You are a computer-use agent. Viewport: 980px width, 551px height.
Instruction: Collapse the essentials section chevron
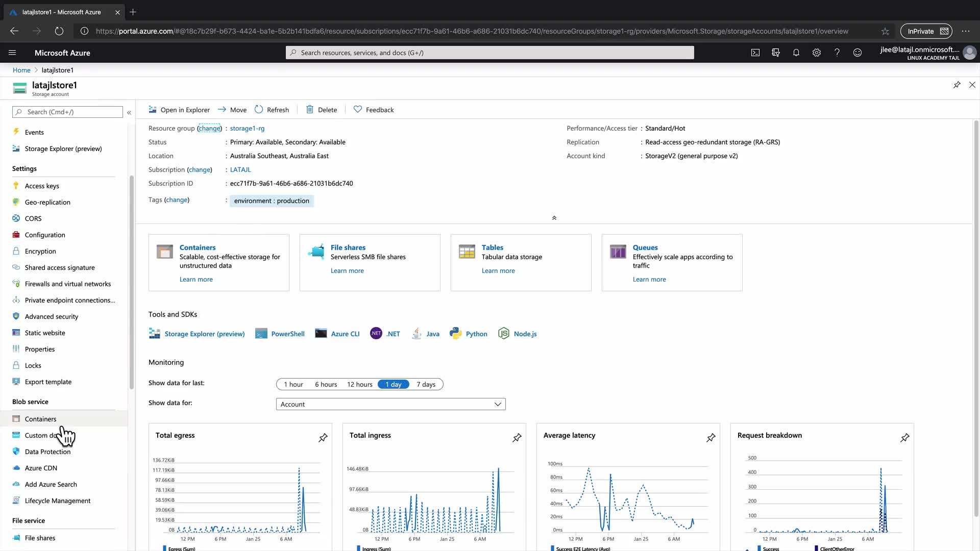click(554, 218)
